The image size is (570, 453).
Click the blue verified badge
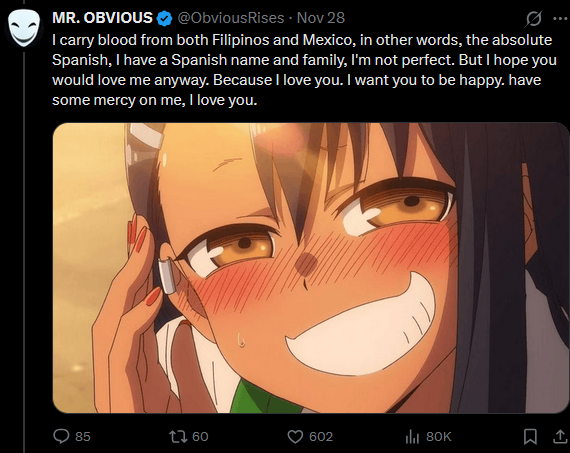(x=164, y=19)
